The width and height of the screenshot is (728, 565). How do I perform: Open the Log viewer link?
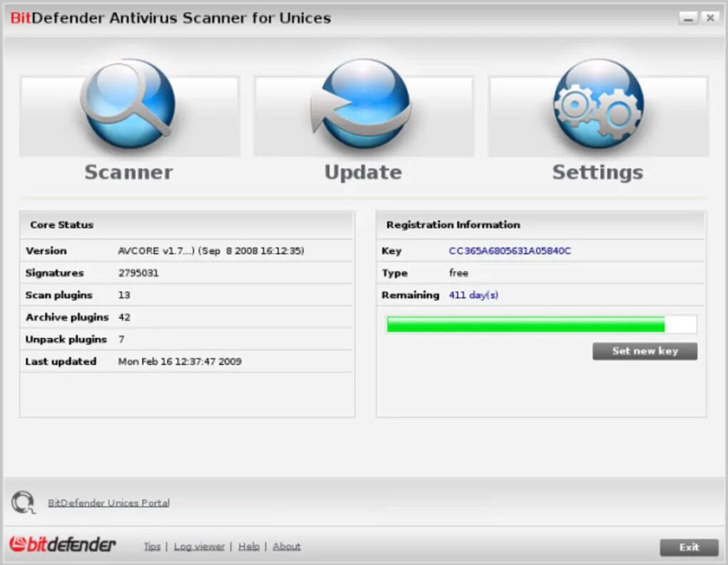[199, 546]
